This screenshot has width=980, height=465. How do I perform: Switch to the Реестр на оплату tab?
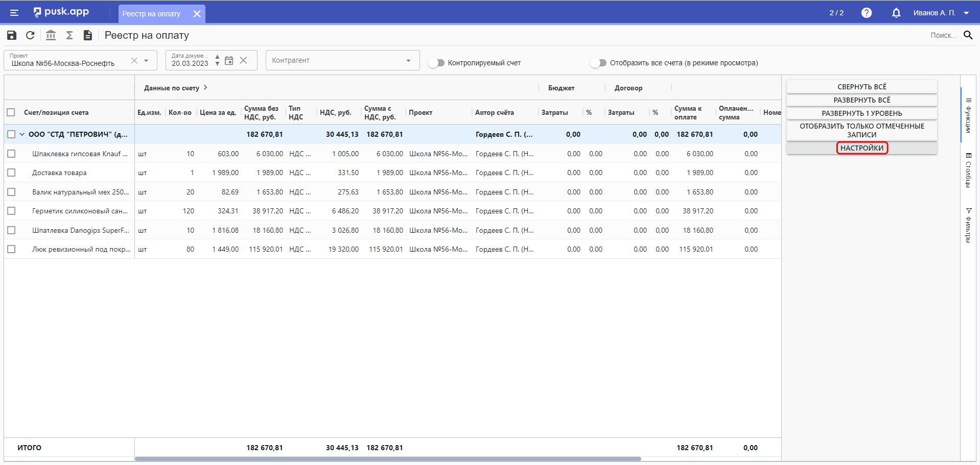pyautogui.click(x=151, y=14)
